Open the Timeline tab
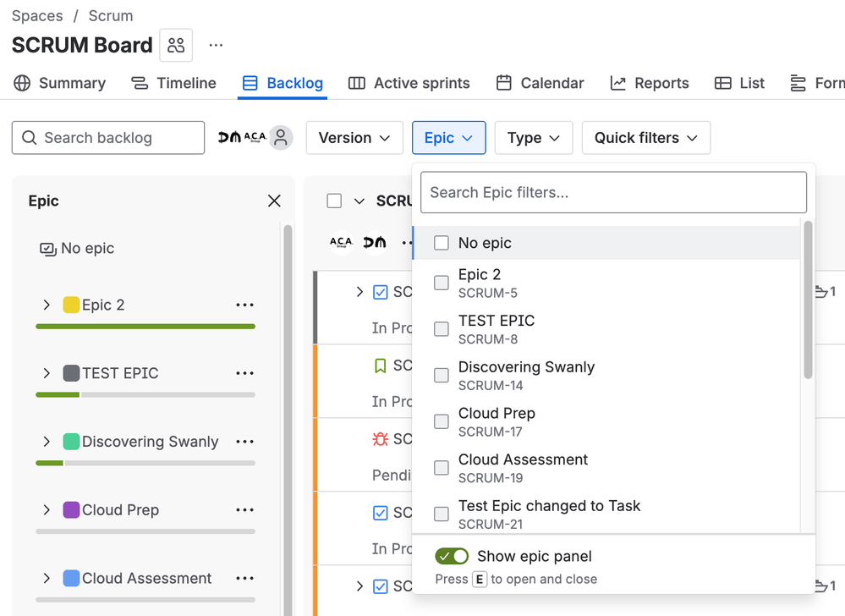This screenshot has width=845, height=616. 174,83
